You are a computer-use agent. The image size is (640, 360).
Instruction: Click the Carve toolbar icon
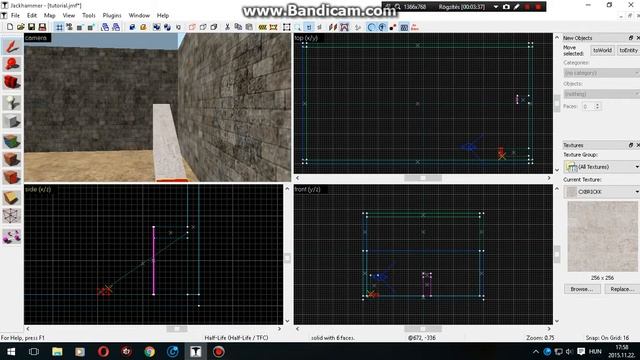pyautogui.click(x=132, y=27)
